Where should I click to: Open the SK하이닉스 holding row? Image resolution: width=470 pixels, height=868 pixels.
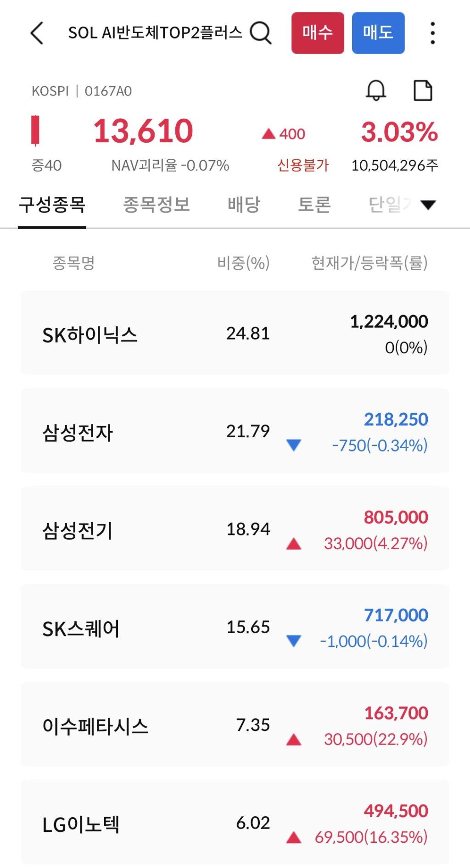[x=235, y=333]
